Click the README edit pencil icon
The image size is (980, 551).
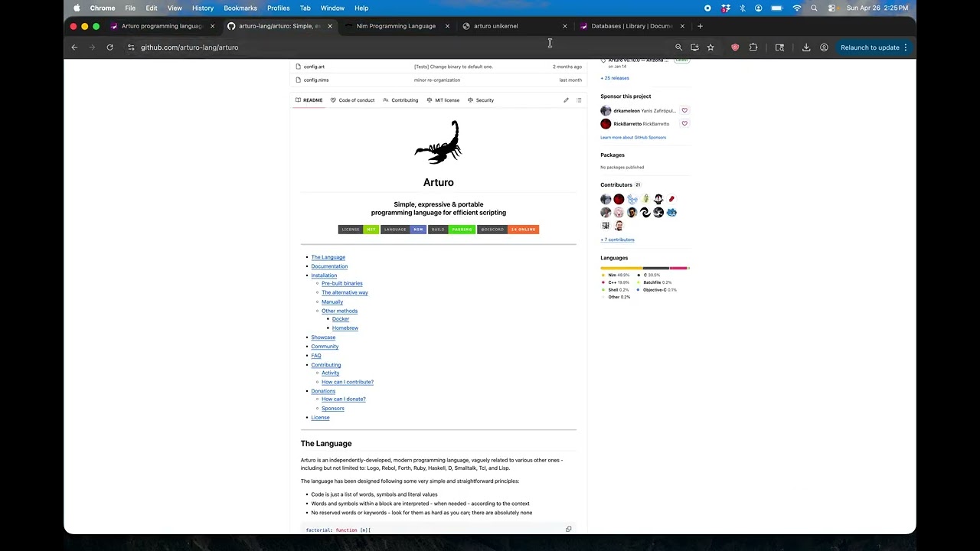coord(566,100)
